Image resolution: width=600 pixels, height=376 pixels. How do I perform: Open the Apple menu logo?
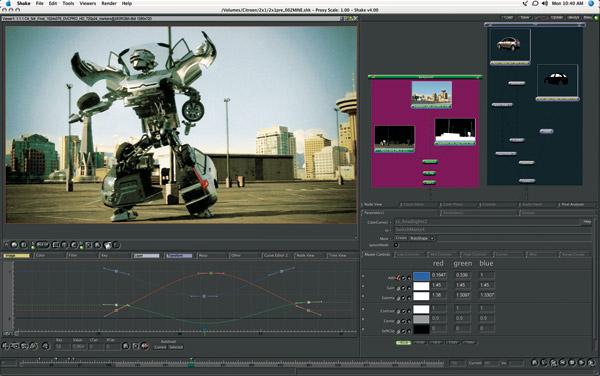[x=8, y=3]
